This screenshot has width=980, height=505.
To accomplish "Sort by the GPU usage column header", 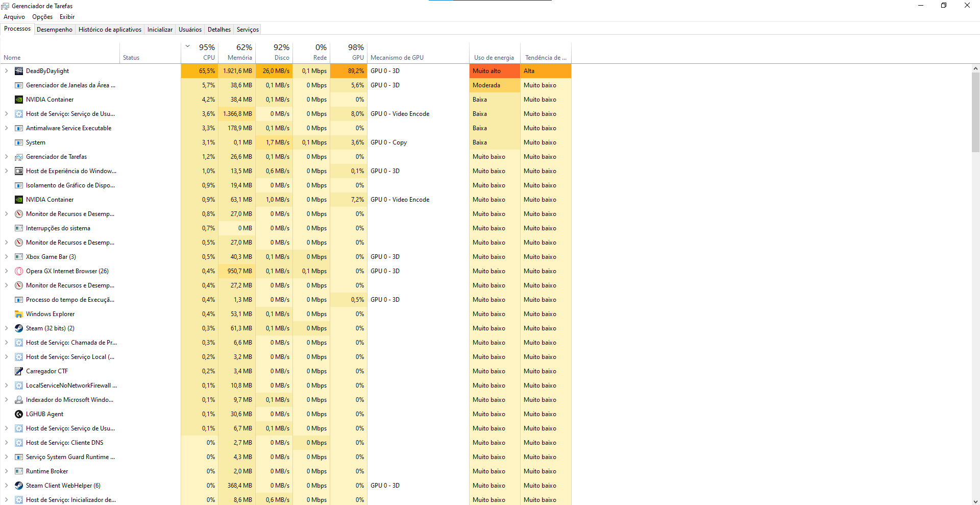I will pos(349,53).
